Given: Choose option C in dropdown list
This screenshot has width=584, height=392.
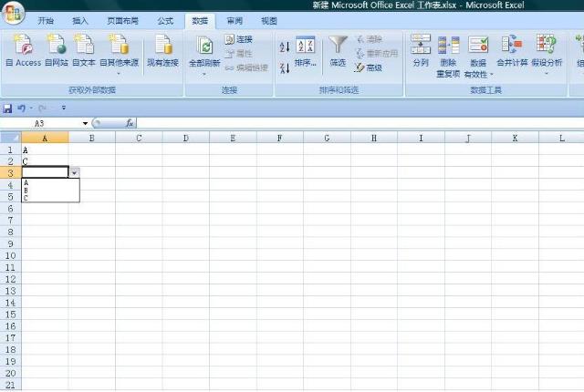Looking at the screenshot, I should pyautogui.click(x=50, y=198).
